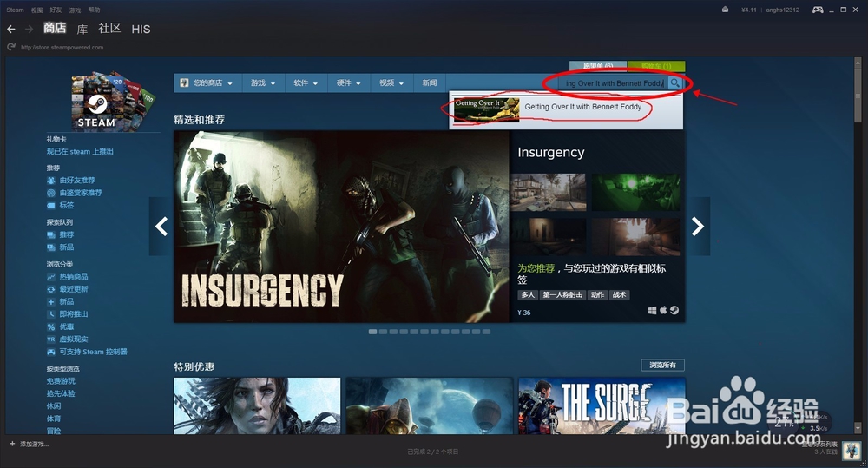Viewport: 868px width, 468px height.
Task: Open the 帮助 menu
Action: (x=94, y=10)
